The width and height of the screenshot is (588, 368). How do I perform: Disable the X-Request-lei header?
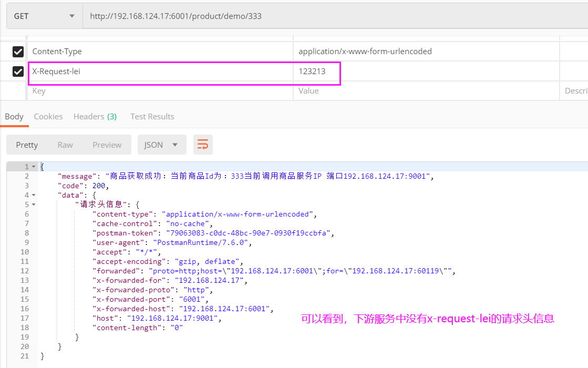click(x=17, y=71)
